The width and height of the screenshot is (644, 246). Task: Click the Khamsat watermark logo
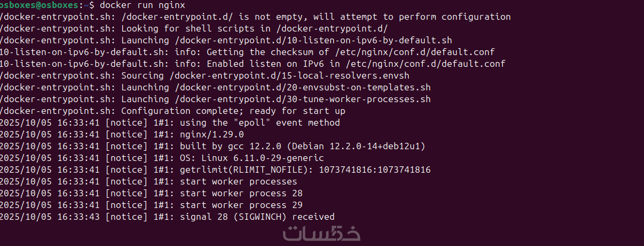pos(321,233)
